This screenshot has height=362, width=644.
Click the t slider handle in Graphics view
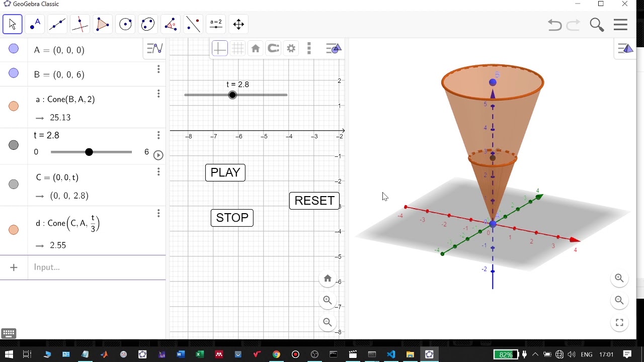click(232, 95)
